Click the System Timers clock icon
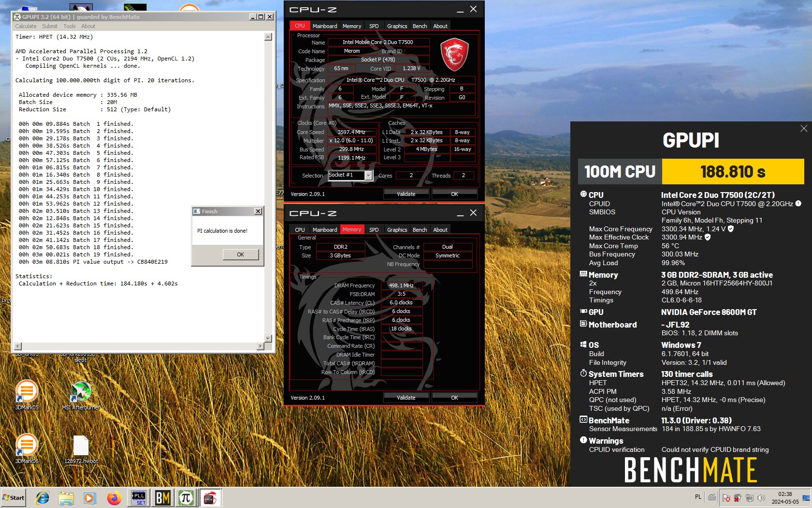The image size is (812, 508). 583,374
